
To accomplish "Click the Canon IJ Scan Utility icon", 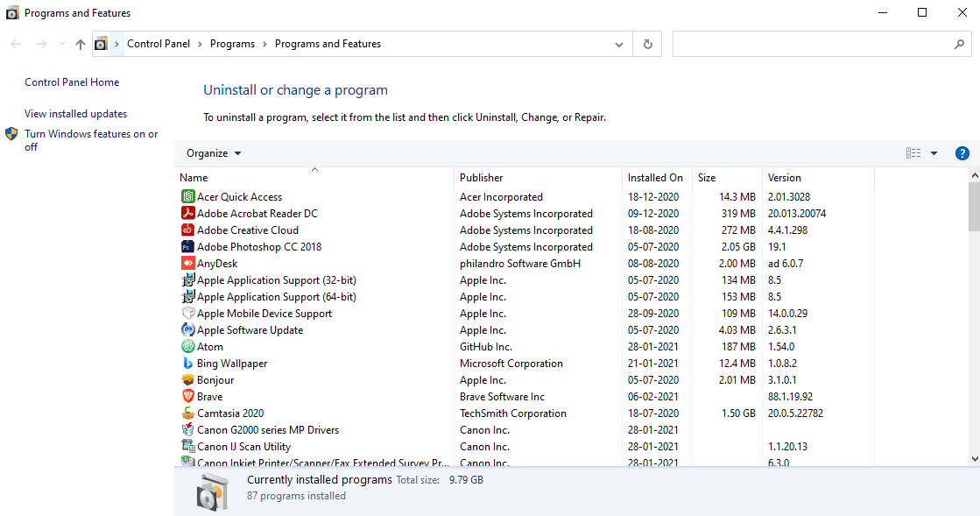I will click(x=187, y=447).
